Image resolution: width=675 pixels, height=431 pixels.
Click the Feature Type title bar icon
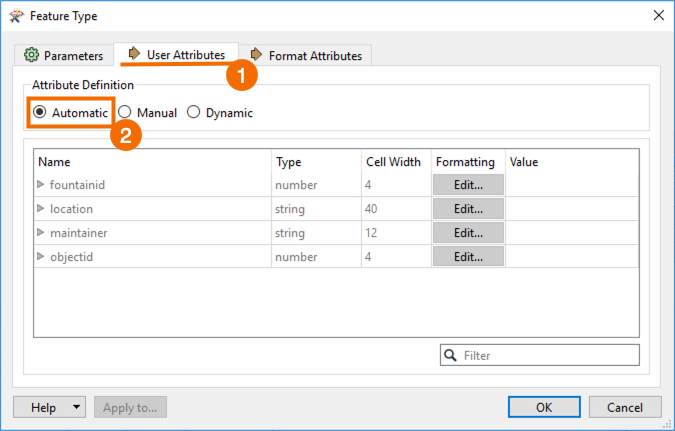(16, 16)
